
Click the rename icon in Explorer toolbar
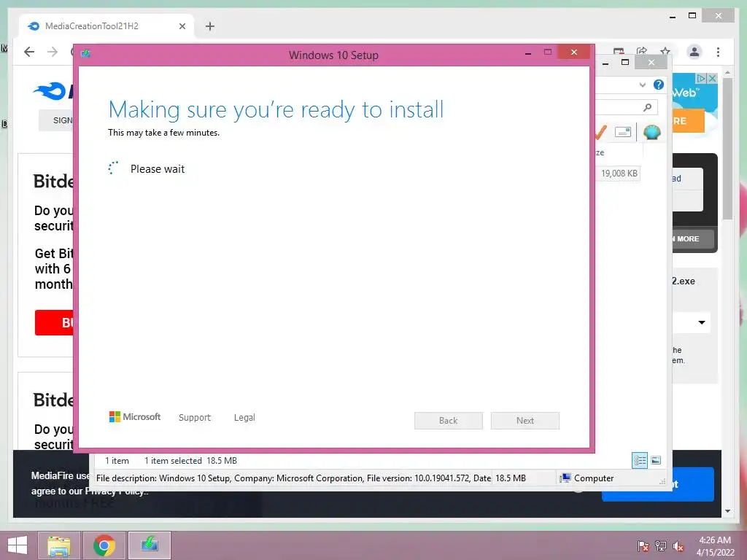[623, 132]
